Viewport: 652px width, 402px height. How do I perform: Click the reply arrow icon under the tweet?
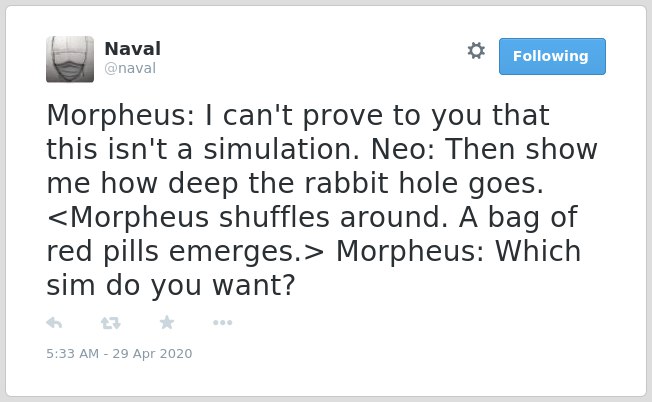54,323
